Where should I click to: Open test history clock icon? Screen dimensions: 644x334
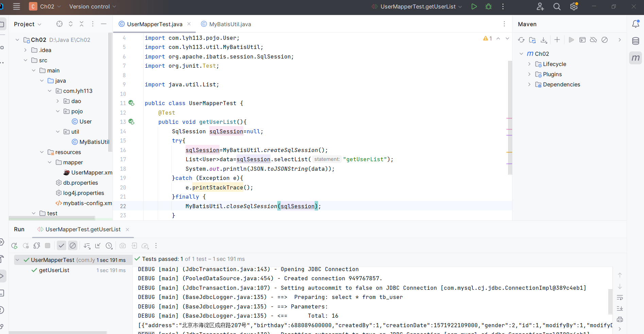pos(109,246)
